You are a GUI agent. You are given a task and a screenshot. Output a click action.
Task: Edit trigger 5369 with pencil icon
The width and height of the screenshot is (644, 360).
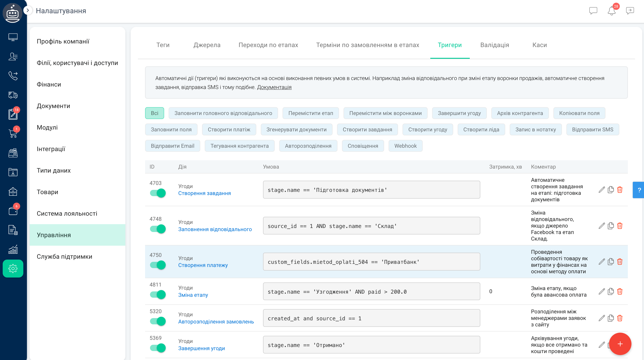[602, 345]
